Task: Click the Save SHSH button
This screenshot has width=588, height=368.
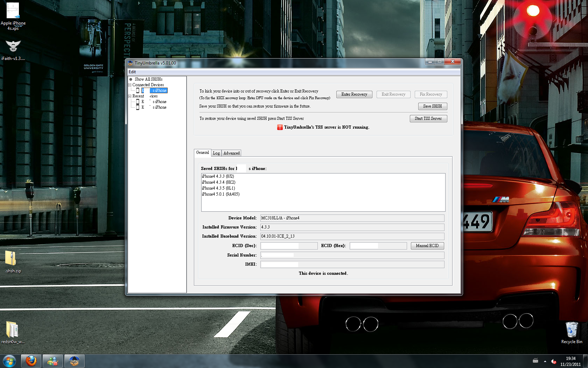Action: 433,106
